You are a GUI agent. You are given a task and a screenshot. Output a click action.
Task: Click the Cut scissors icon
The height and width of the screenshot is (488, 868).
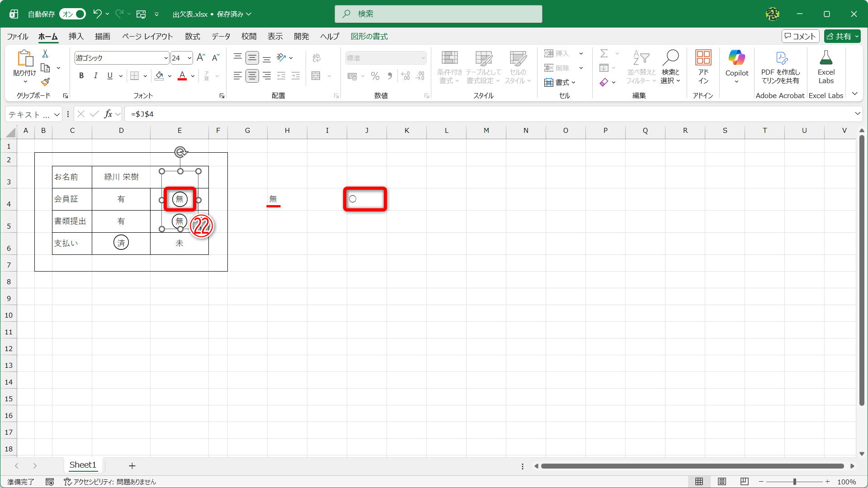point(45,54)
